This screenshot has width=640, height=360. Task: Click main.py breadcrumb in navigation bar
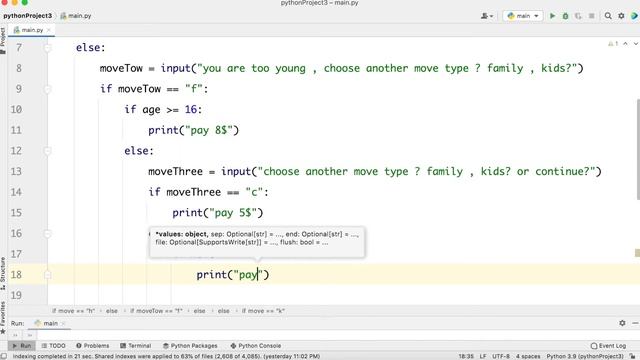[x=76, y=16]
